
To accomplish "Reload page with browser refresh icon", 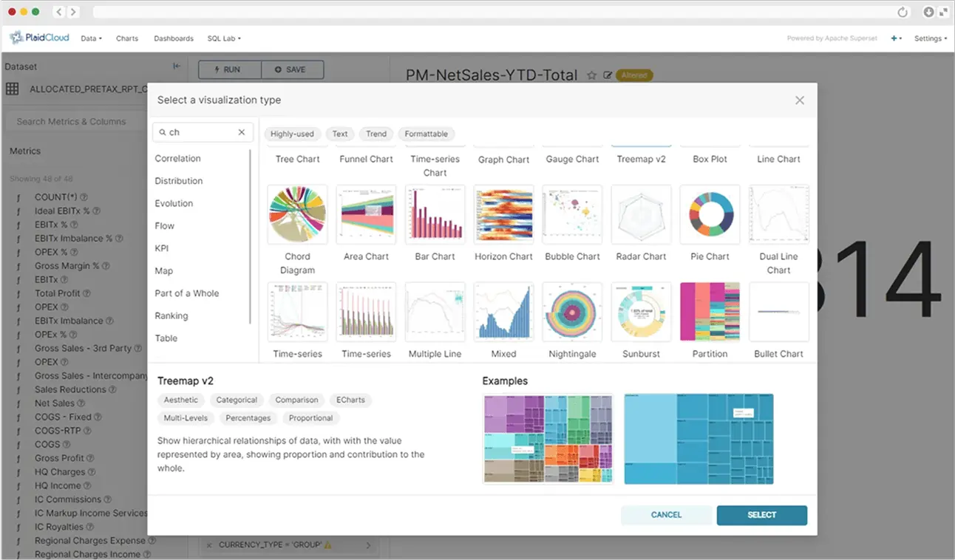I will click(902, 12).
